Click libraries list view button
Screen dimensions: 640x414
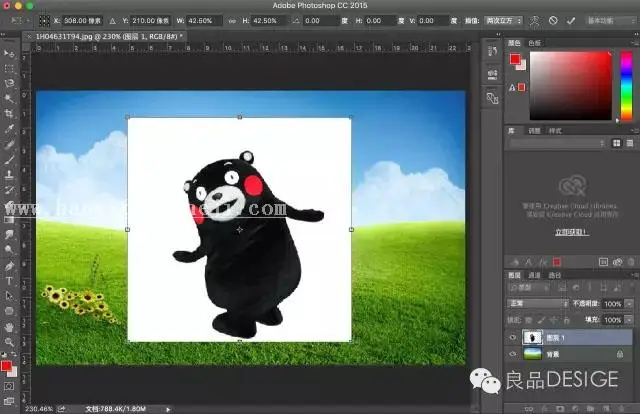coord(630,143)
